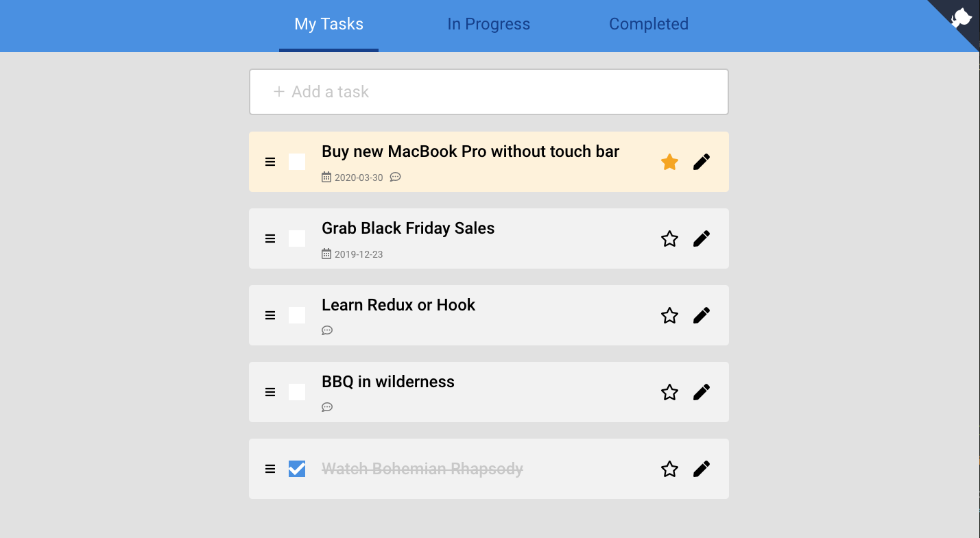Star the Grab Black Friday Sales task
Screen dimensions: 980x538
[669, 239]
